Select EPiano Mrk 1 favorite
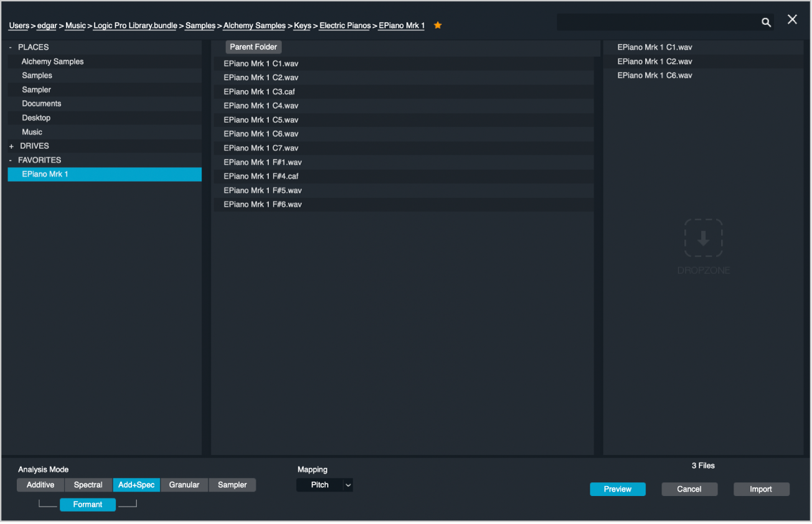Screen dimensions: 812x524 [105, 175]
